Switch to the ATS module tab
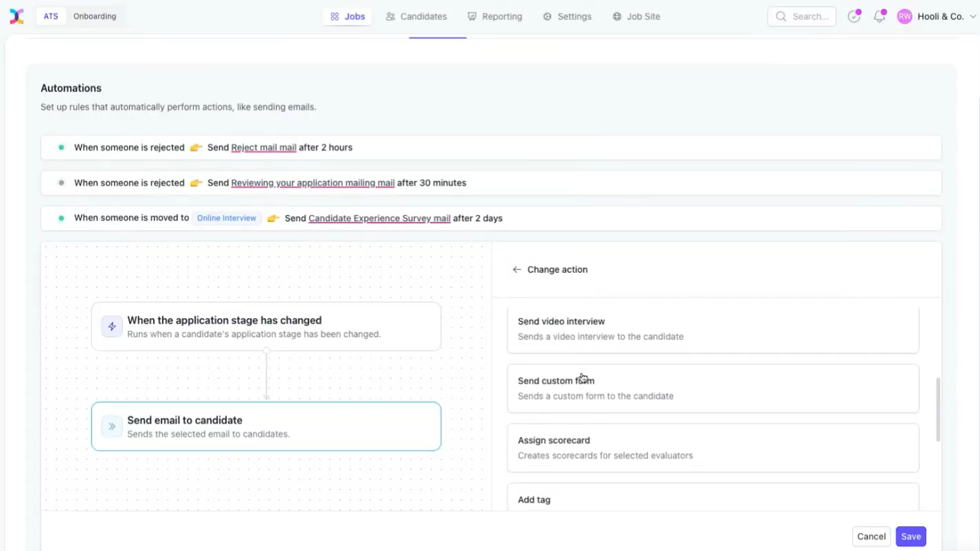The height and width of the screenshot is (551, 980). (x=51, y=16)
